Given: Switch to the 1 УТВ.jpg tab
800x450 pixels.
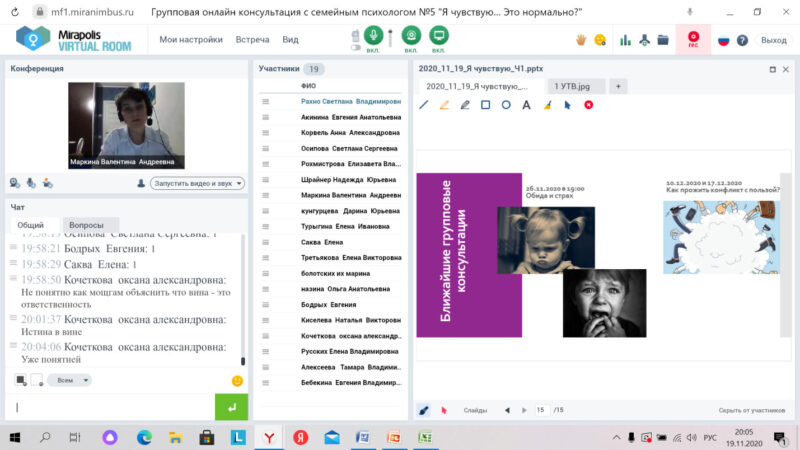Looking at the screenshot, I should pos(576,86).
